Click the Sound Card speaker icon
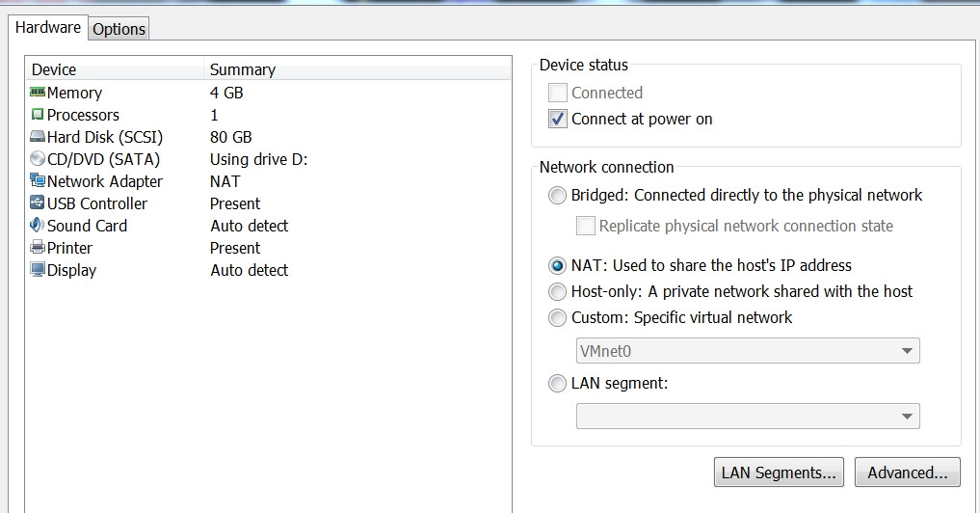The height and width of the screenshot is (513, 980). [38, 226]
